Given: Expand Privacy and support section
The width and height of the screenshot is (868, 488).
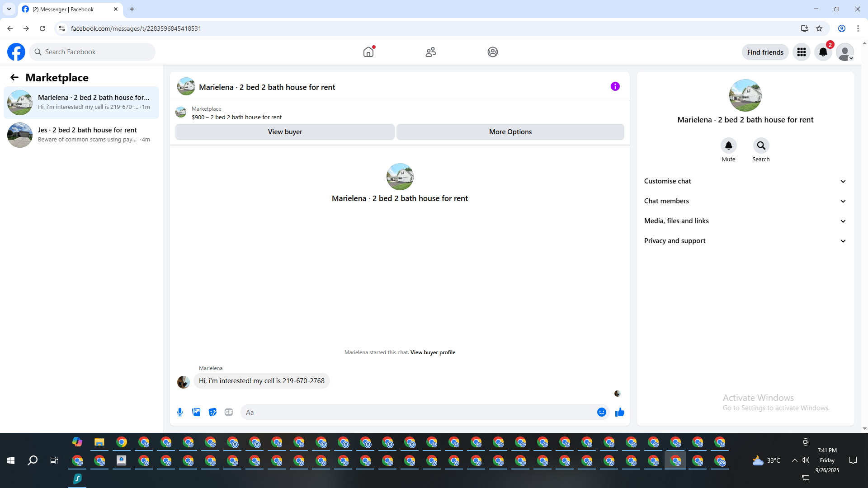Looking at the screenshot, I should tap(745, 241).
